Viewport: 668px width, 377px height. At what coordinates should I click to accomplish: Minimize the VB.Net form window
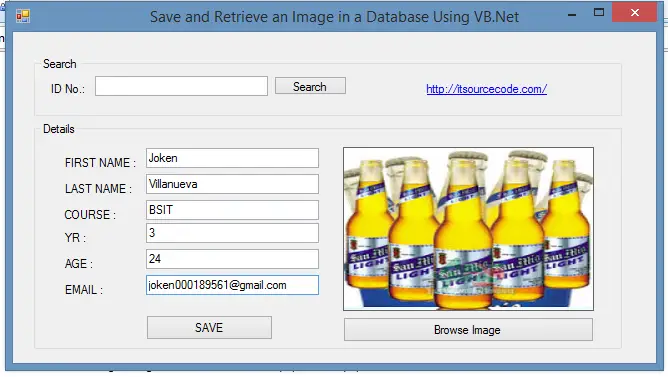pyautogui.click(x=572, y=14)
